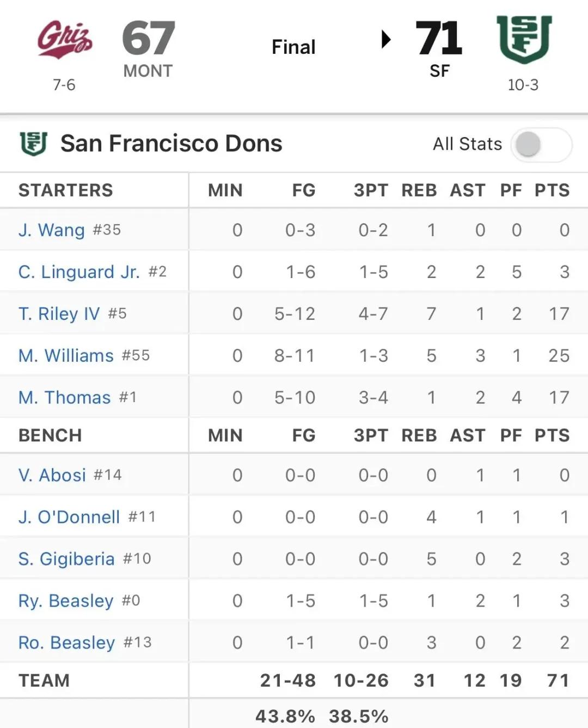Click the San Francisco logo beside score 71

[x=524, y=39]
